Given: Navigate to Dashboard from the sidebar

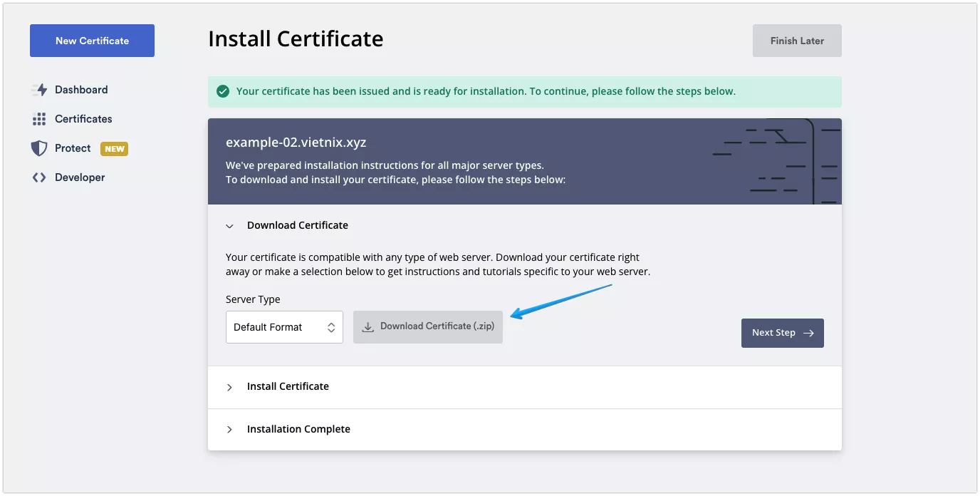Looking at the screenshot, I should click(x=80, y=89).
